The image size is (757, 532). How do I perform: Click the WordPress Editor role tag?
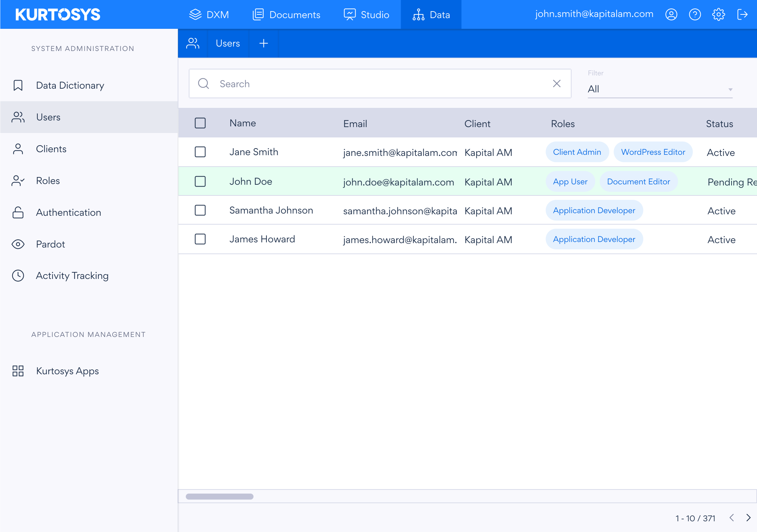pos(653,152)
